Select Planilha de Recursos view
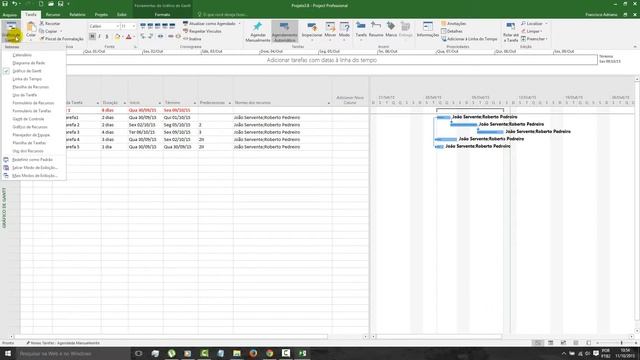The height and width of the screenshot is (360, 640). click(31, 87)
